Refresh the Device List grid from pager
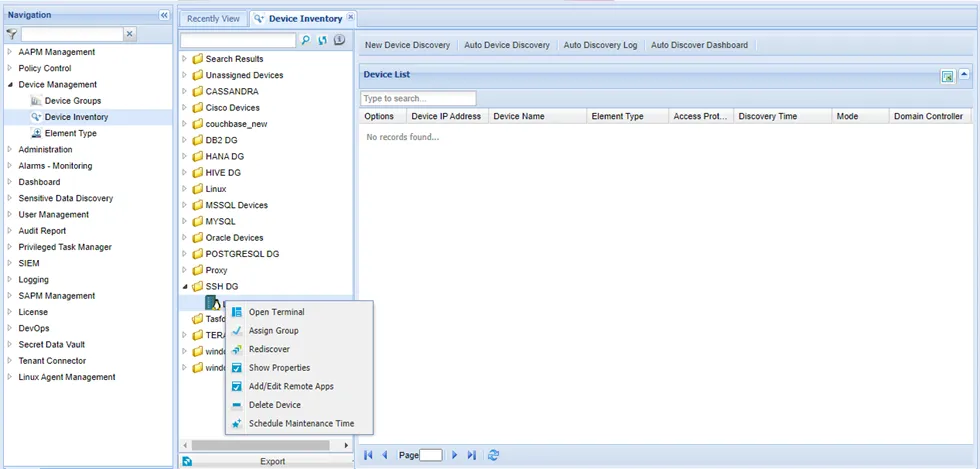This screenshot has height=469, width=980. point(494,455)
